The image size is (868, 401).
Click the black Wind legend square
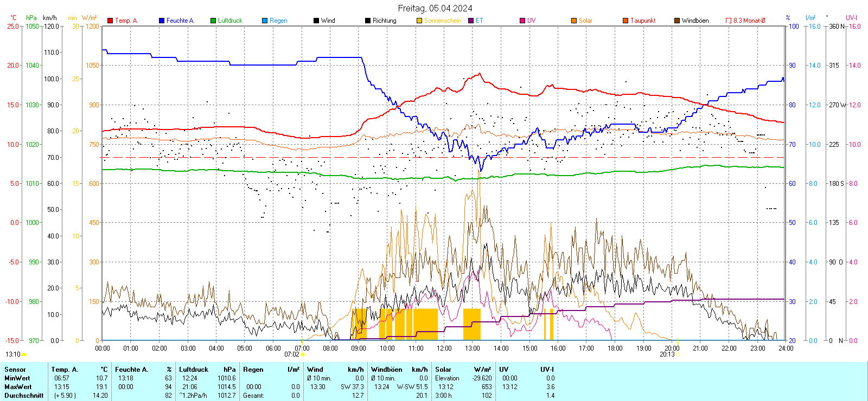(316, 21)
